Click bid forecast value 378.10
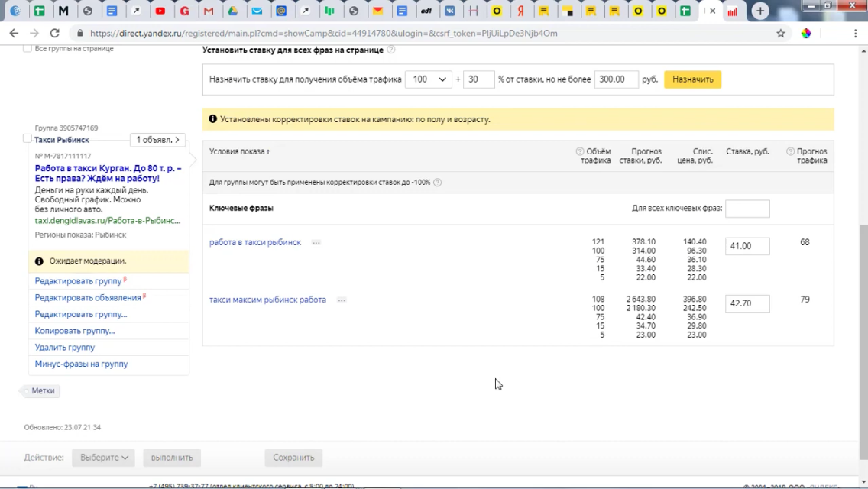The image size is (868, 489). click(x=643, y=242)
